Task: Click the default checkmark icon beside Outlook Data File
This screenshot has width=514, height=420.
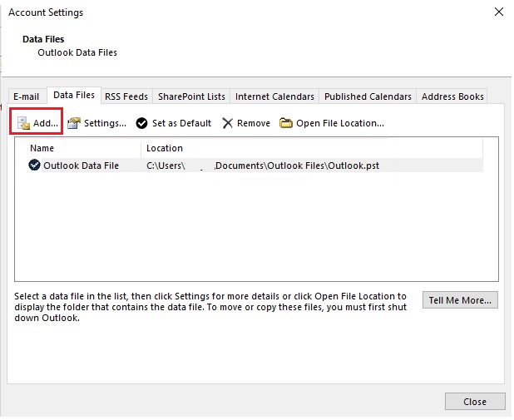Action: tap(34, 166)
